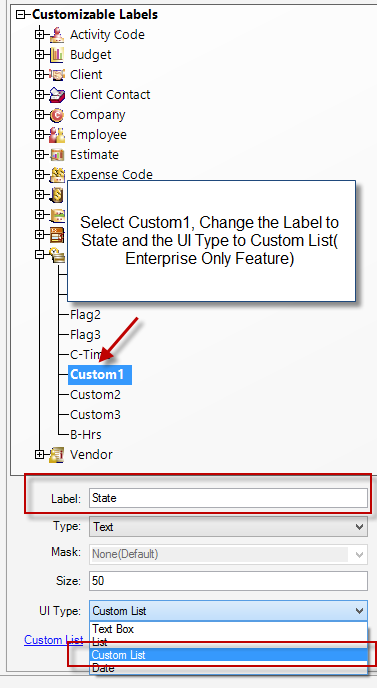Expand the Vendor node
Image resolution: width=377 pixels, height=688 pixels.
coord(39,455)
